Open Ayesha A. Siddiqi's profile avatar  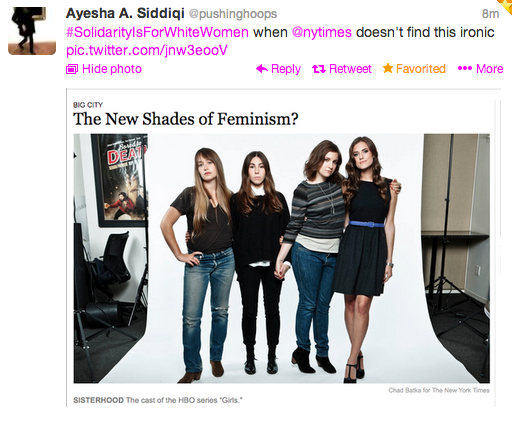tap(32, 31)
